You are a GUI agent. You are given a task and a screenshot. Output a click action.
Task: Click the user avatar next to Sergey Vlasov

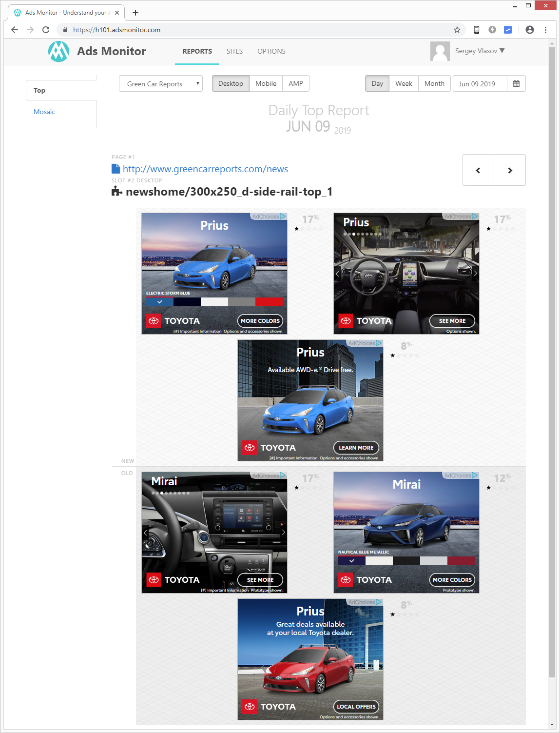tap(440, 51)
